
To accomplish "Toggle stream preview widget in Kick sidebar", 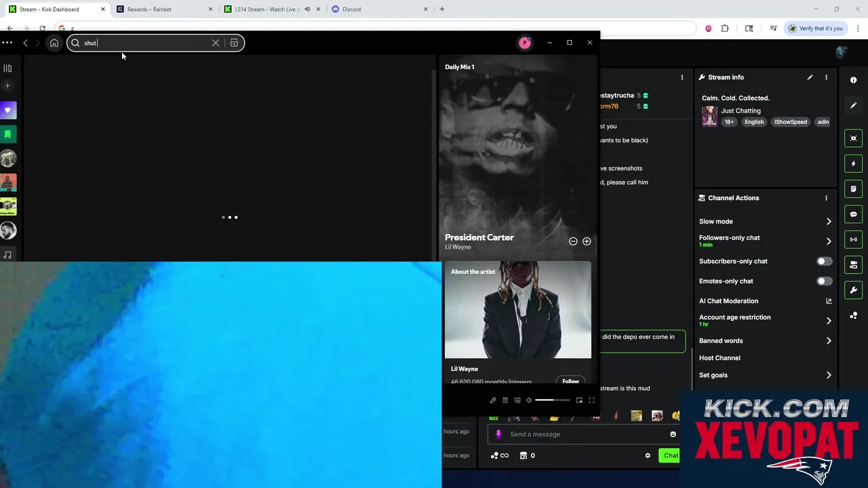I will pyautogui.click(x=854, y=138).
